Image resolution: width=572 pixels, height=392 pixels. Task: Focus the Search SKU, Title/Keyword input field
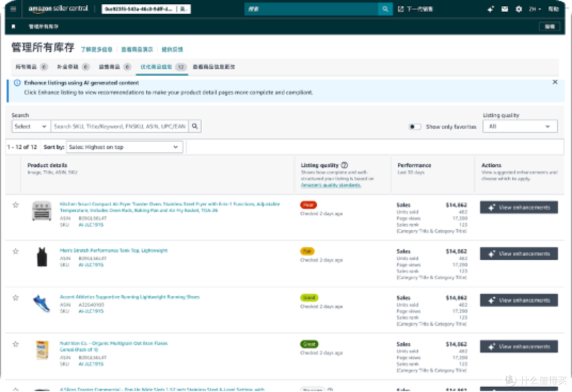[x=120, y=126]
